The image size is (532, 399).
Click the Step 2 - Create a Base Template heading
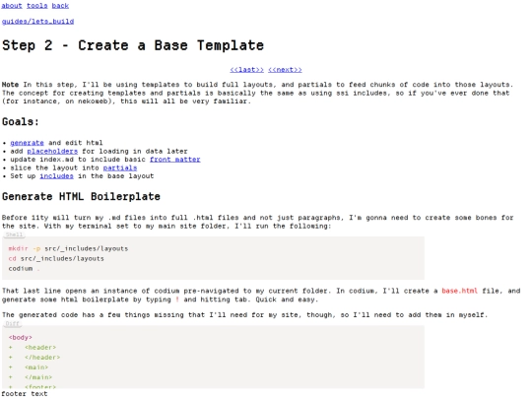point(133,45)
